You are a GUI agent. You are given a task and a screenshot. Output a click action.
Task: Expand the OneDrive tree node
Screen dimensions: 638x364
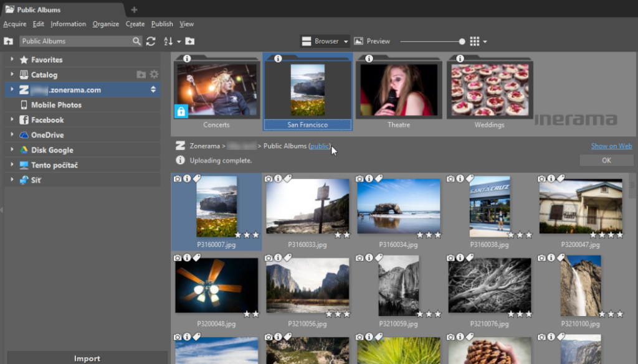point(12,134)
